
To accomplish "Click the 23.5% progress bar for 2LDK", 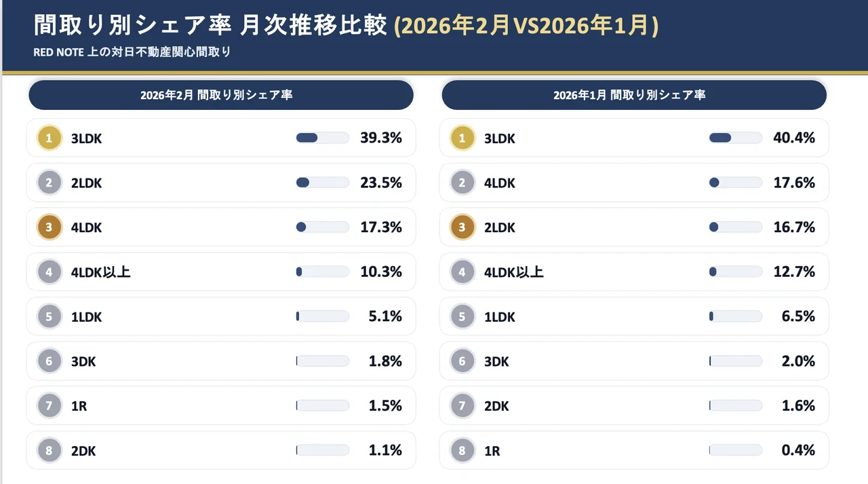I will coord(322,183).
